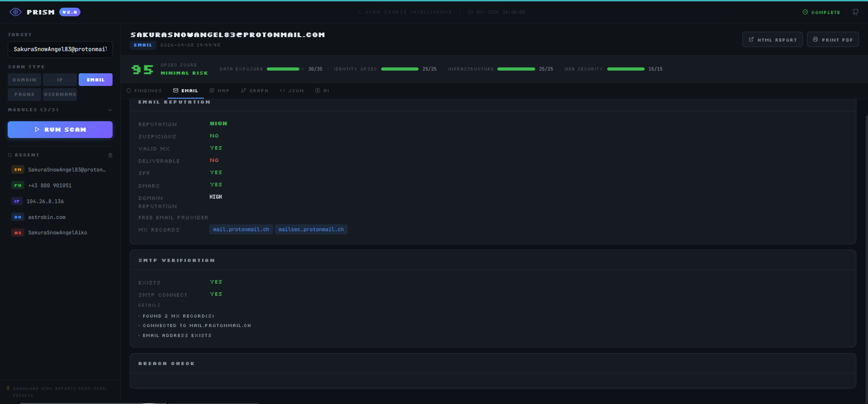Screen dimensions: 868x404
Task: Clear recent scans with the trash icon
Action: 110,155
